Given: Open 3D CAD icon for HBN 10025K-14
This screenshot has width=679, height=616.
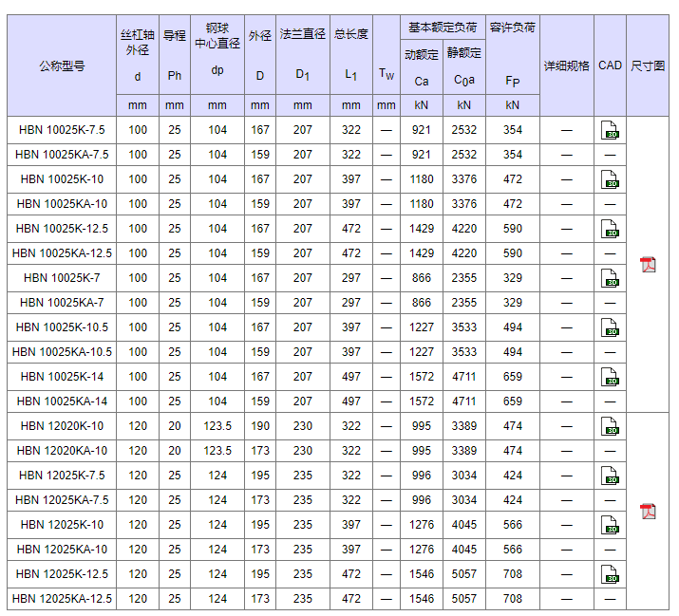Looking at the screenshot, I should pos(610,377).
